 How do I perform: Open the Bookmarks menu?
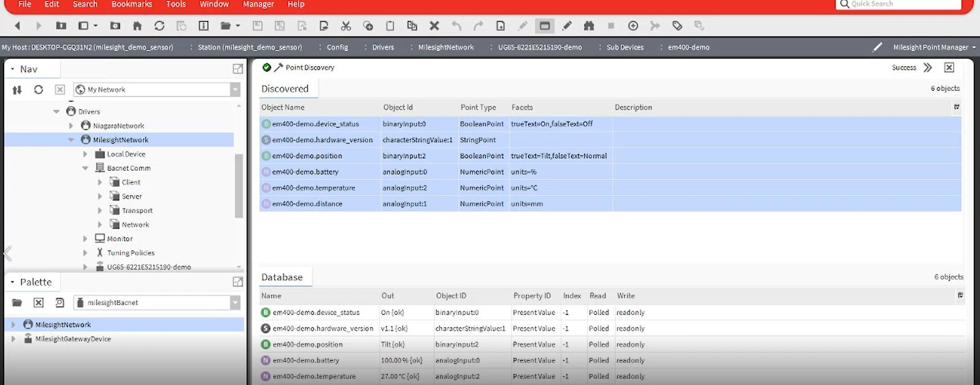pyautogui.click(x=132, y=4)
